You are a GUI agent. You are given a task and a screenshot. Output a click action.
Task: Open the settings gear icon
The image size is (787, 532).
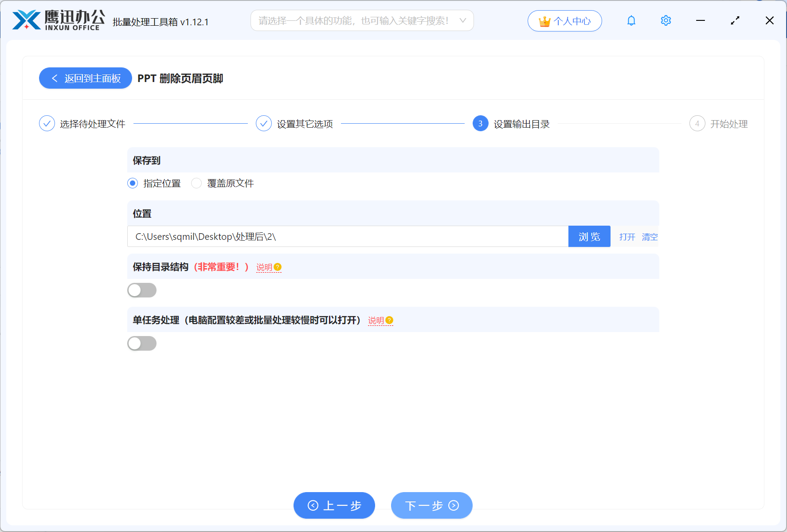[666, 20]
